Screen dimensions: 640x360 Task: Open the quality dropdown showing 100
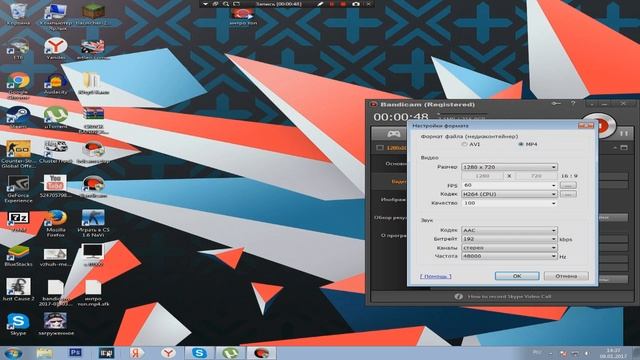click(x=509, y=203)
